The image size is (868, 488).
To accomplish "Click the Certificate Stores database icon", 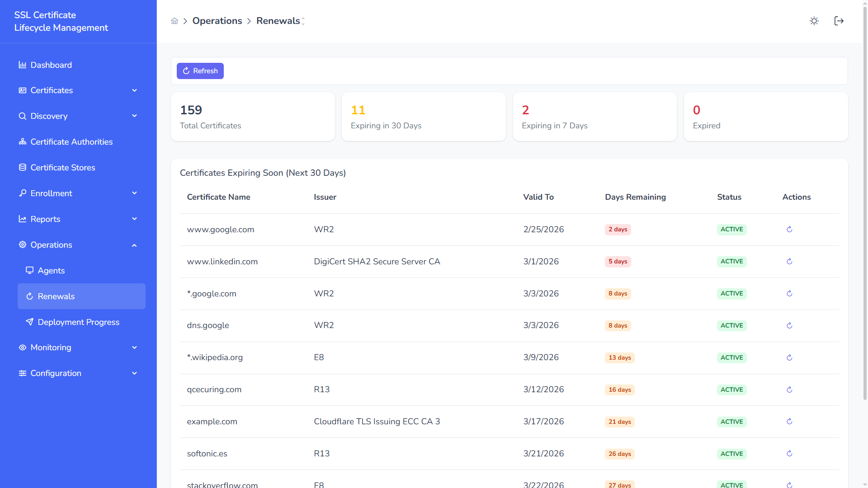I will 22,167.
